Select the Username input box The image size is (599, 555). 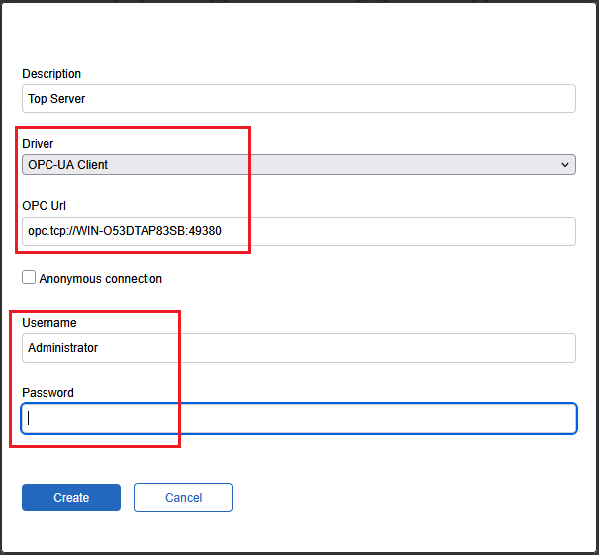point(299,348)
